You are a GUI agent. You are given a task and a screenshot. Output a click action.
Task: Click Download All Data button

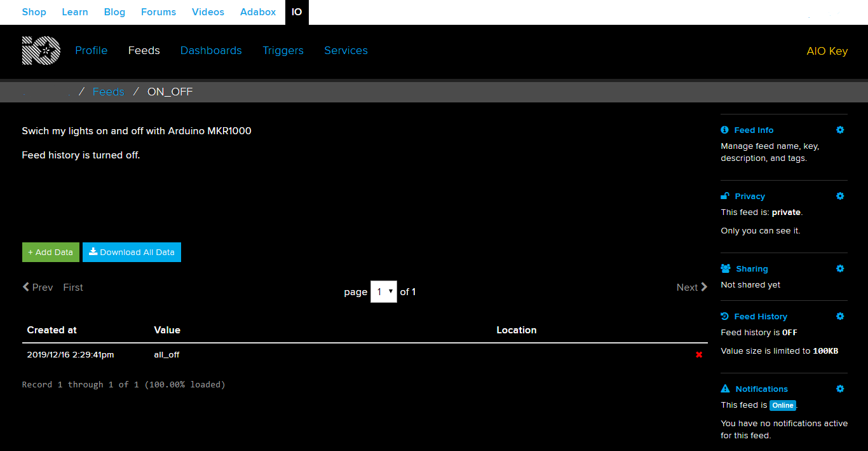(x=132, y=252)
